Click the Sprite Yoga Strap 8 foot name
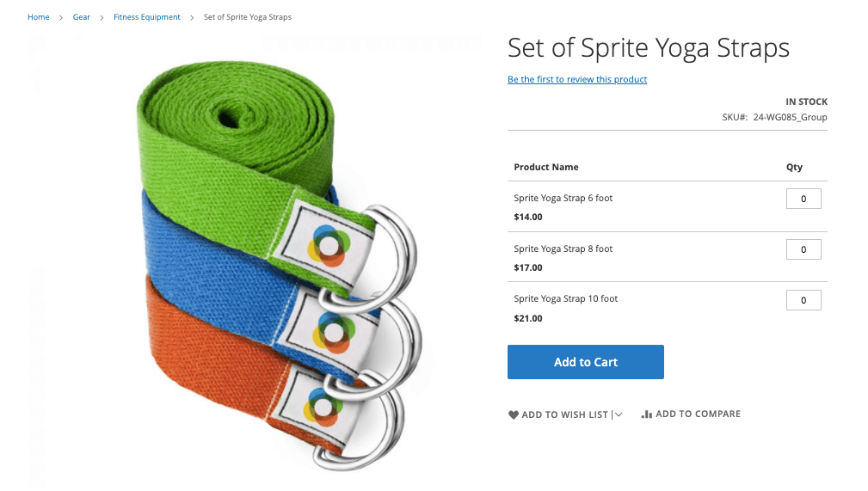The width and height of the screenshot is (868, 491). [563, 249]
